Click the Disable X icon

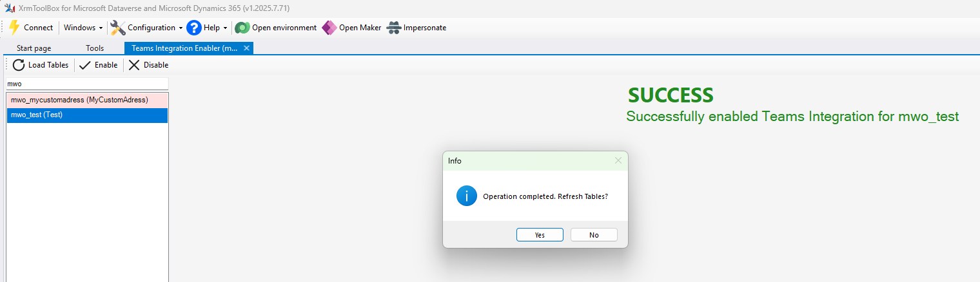coord(134,65)
